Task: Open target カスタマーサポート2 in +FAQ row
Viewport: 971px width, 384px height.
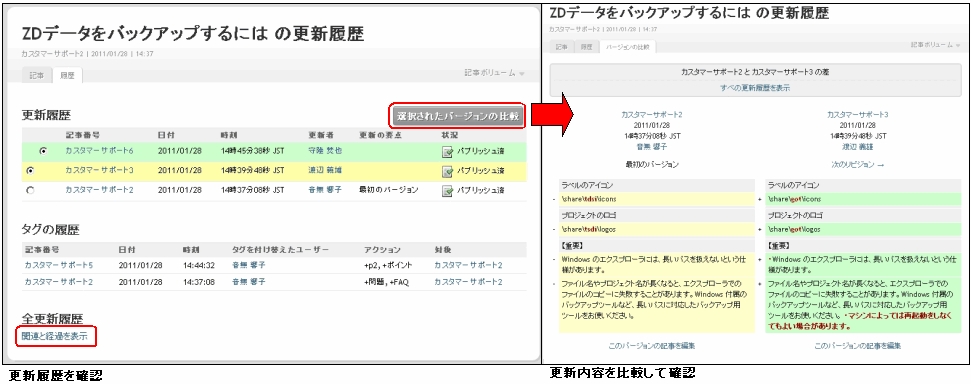Action: (468, 282)
